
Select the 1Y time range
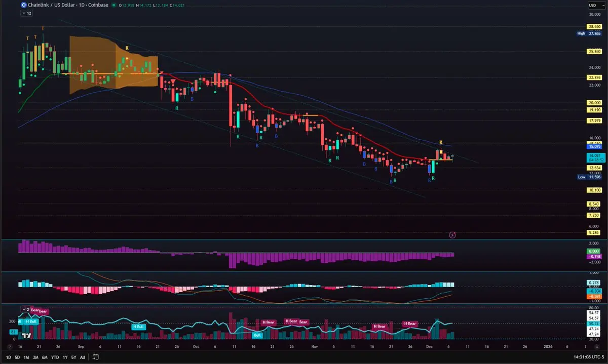65,357
